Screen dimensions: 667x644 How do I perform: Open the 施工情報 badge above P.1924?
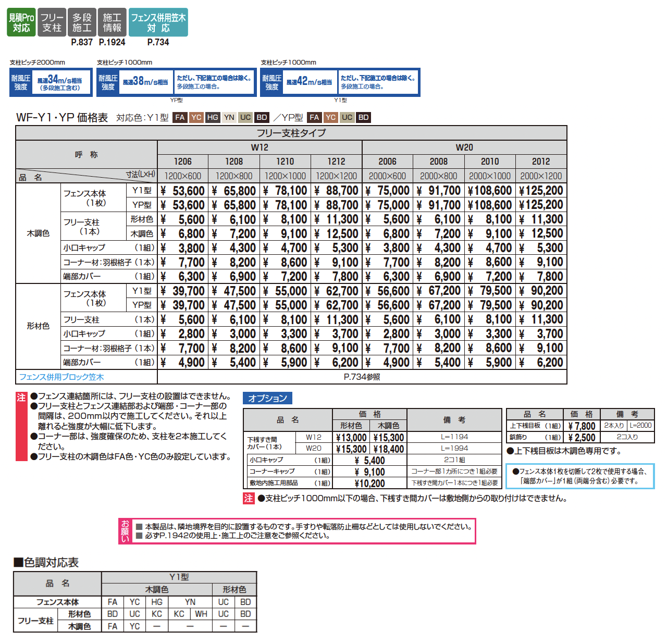[x=112, y=22]
